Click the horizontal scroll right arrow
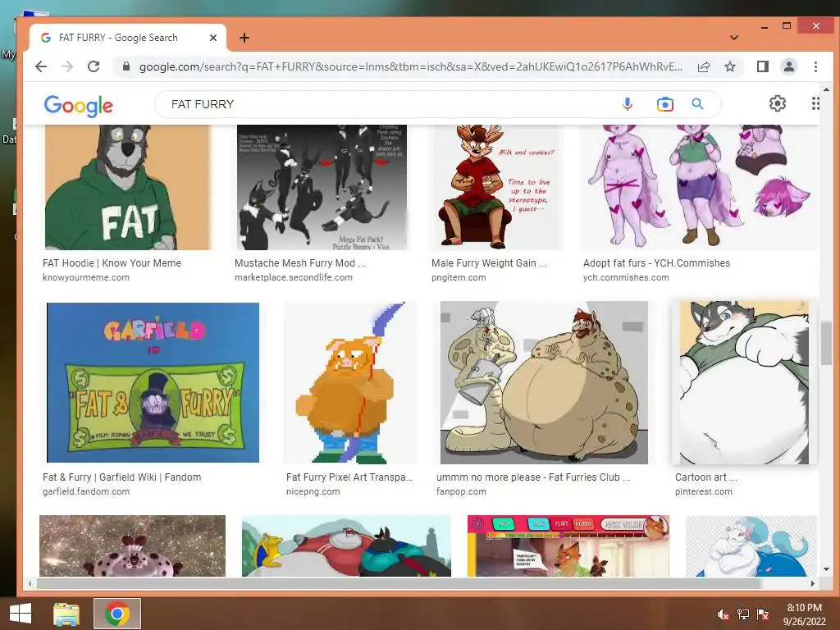The width and height of the screenshot is (840, 630). coord(813,583)
